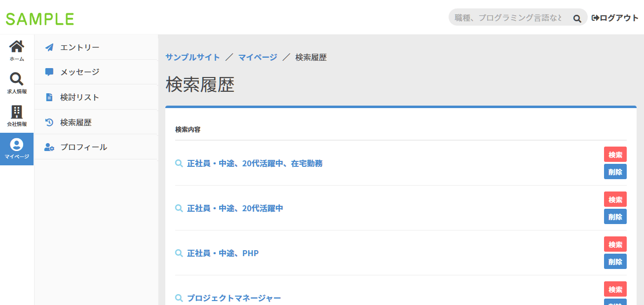Click the speech bubble icon beside メッセージ

(49, 72)
